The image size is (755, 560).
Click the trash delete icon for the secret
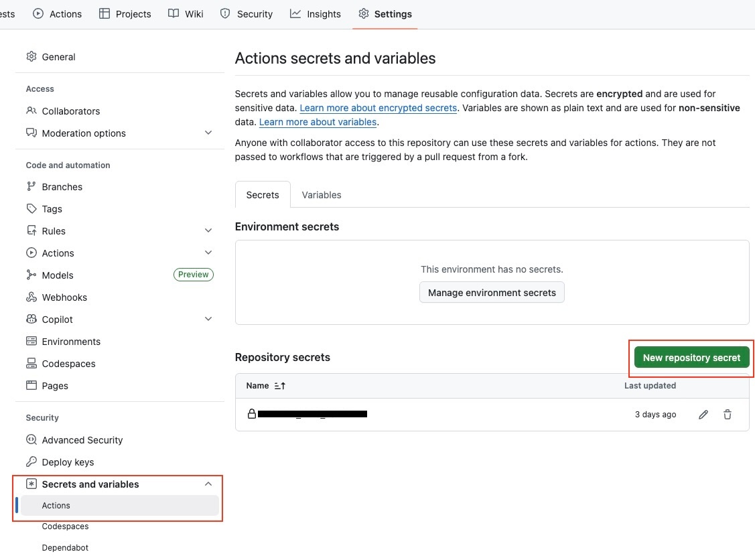click(727, 415)
